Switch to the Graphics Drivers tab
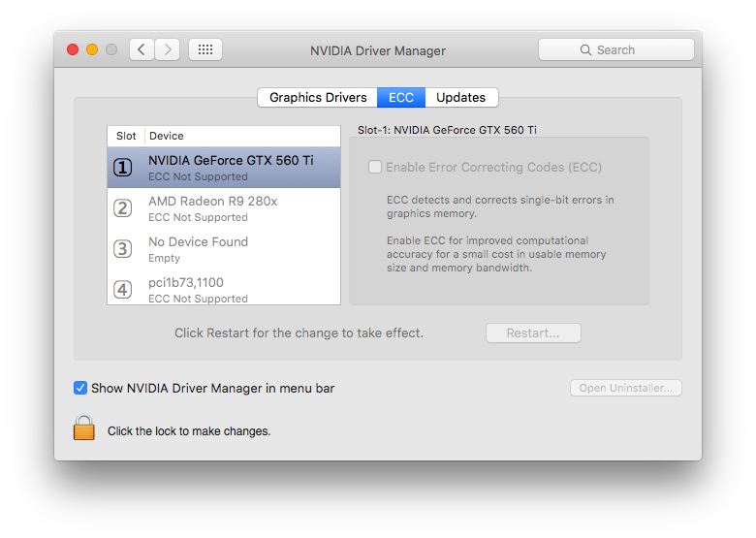The image size is (756, 538). click(318, 97)
